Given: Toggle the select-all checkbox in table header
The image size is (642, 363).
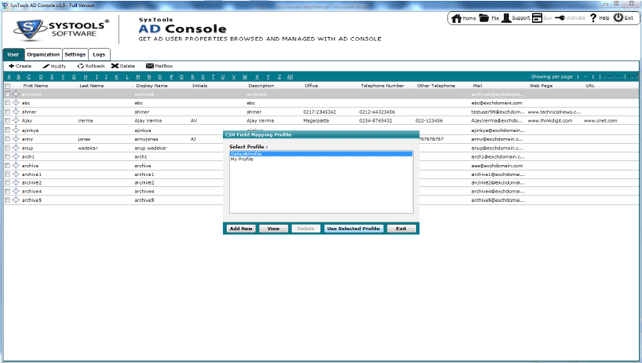Looking at the screenshot, I should [7, 86].
